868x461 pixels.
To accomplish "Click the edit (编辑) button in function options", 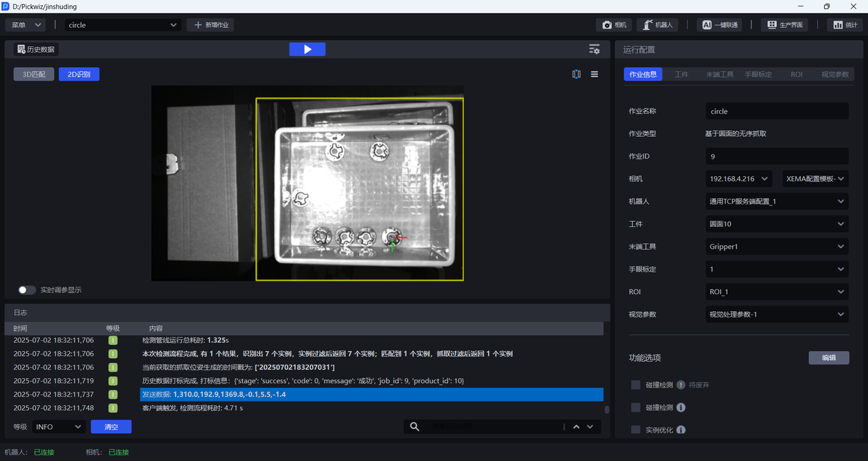I will pyautogui.click(x=829, y=358).
